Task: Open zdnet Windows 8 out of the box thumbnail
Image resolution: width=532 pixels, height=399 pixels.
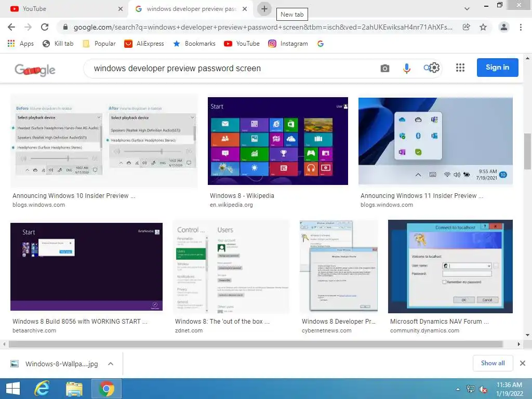Action: tap(231, 267)
